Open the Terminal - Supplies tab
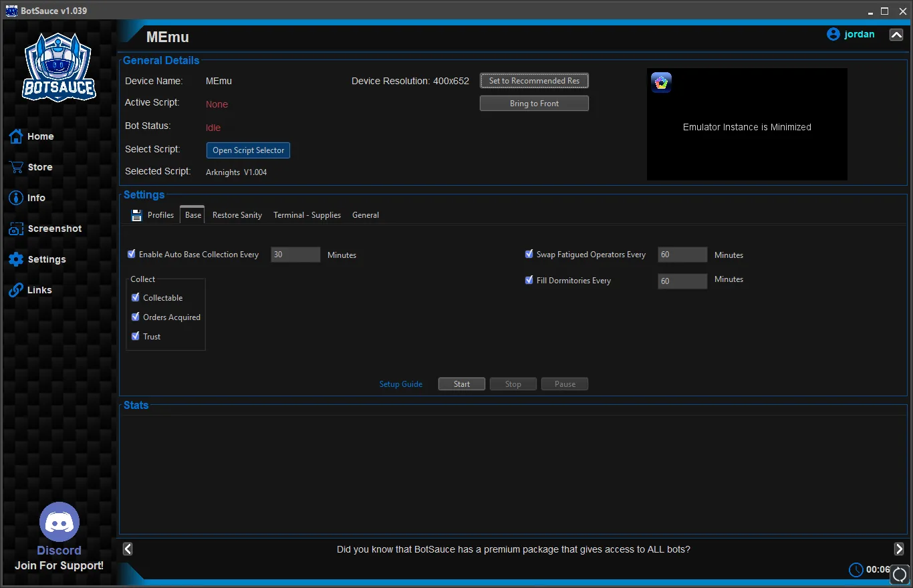 click(307, 215)
